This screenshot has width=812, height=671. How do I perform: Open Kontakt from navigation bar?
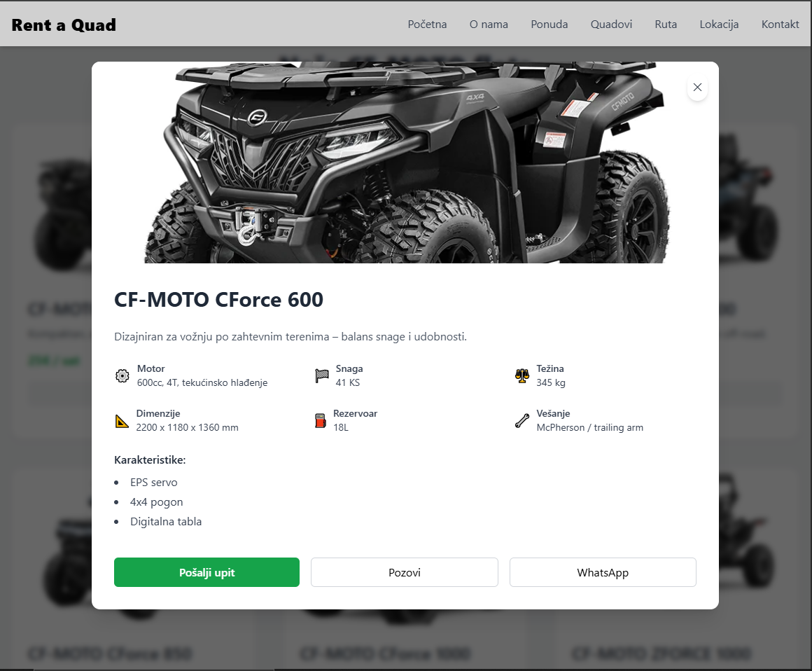780,25
